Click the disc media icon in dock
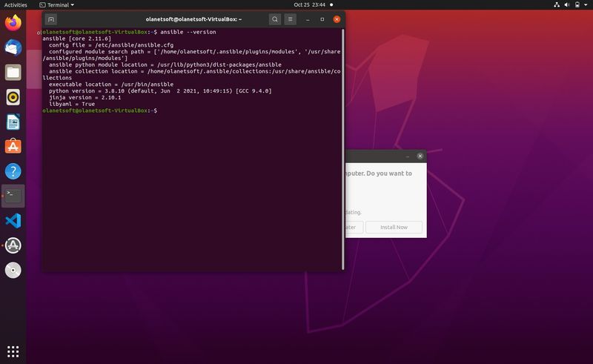593x364 pixels. coord(13,270)
